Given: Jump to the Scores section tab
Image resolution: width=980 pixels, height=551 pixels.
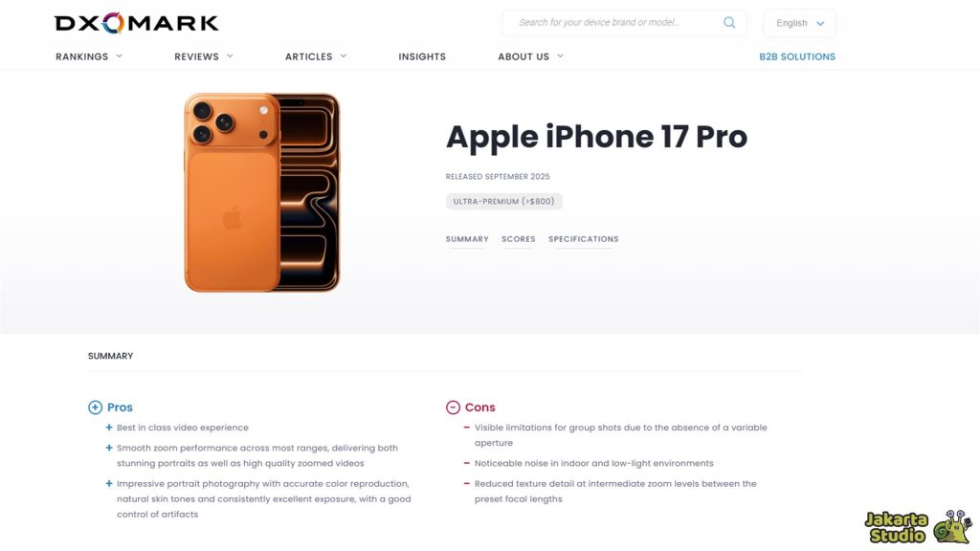Looking at the screenshot, I should pos(518,239).
